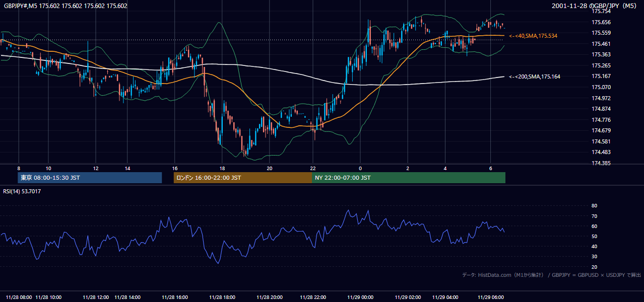The height and width of the screenshot is (302, 644).
Task: Click price axis value 174.972
Action: point(601,98)
